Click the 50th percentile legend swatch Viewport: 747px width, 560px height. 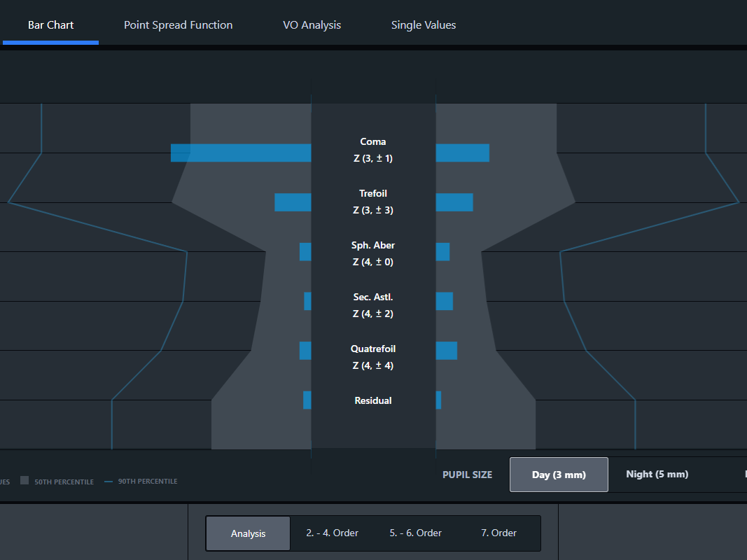click(25, 481)
